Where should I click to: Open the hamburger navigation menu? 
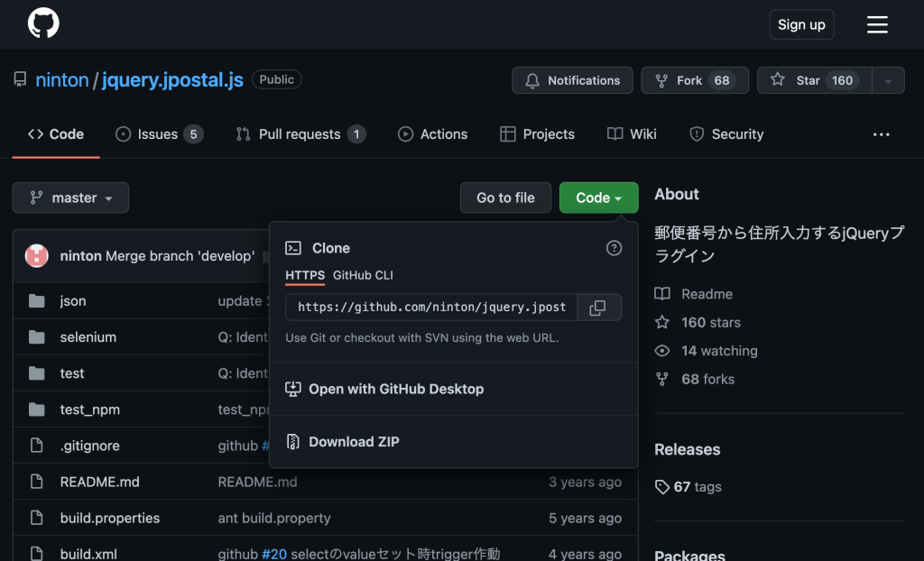pos(877,24)
